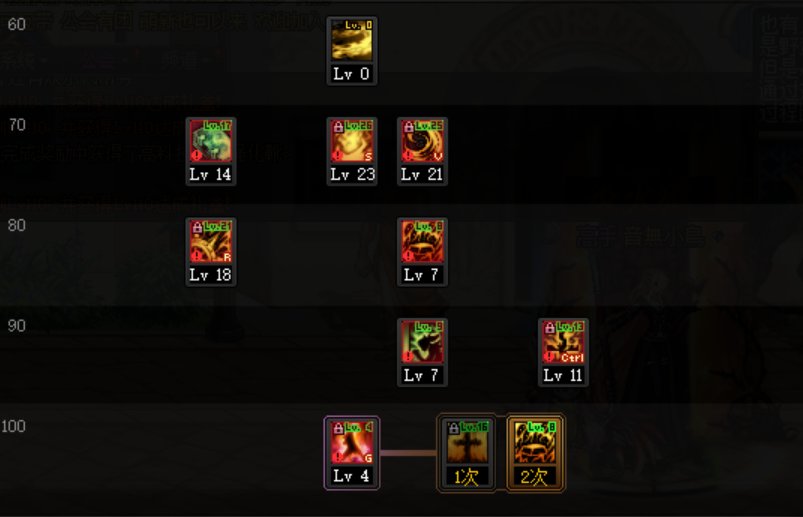The height and width of the screenshot is (517, 803).
Task: Select the golden Lv 0 skill icon
Action: (352, 40)
